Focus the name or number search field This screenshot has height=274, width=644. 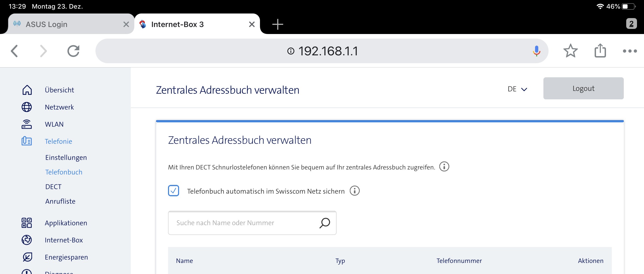point(243,223)
